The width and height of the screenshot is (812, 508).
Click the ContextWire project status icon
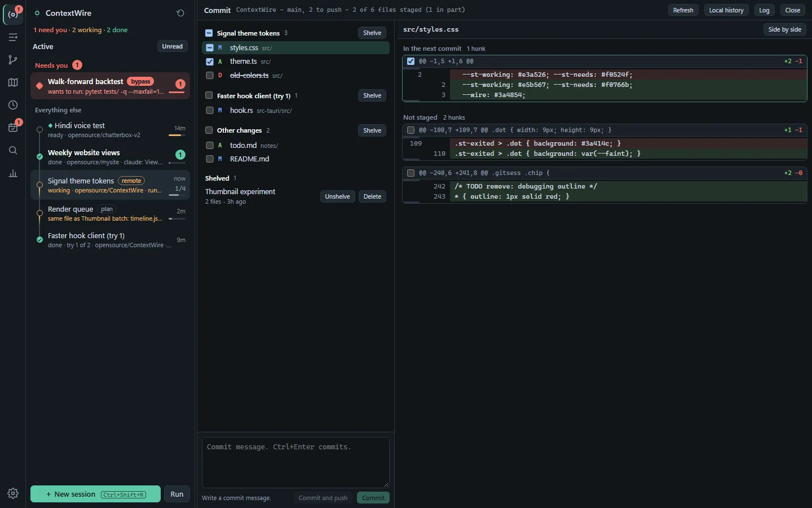click(37, 13)
